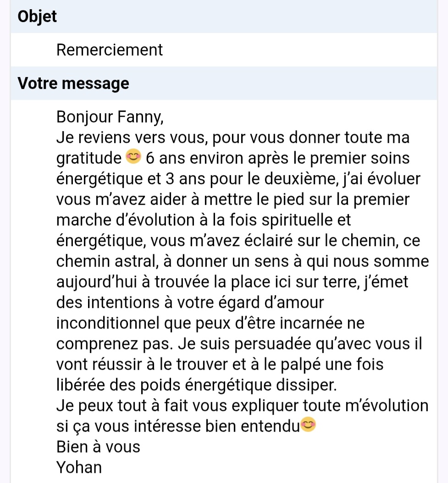Screen dimensions: 448x483
Task: Select the "Remerciement" subject field
Action: tap(110, 49)
